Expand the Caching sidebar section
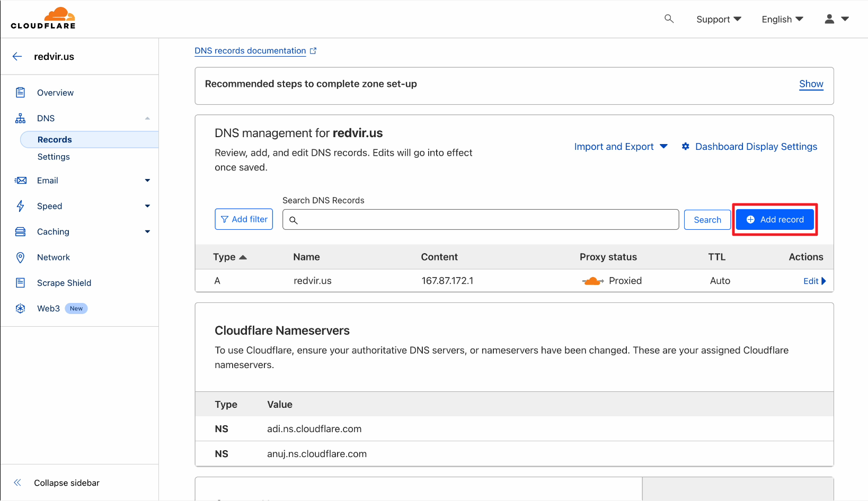 (147, 232)
